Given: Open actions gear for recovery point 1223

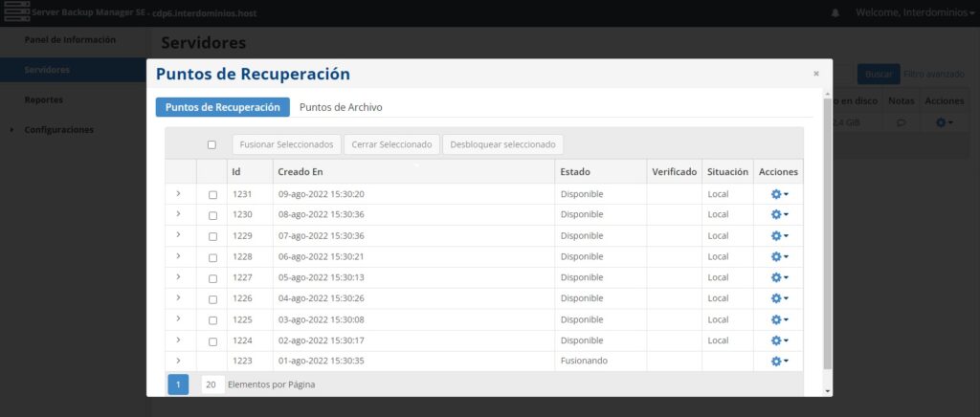Looking at the screenshot, I should [779, 362].
